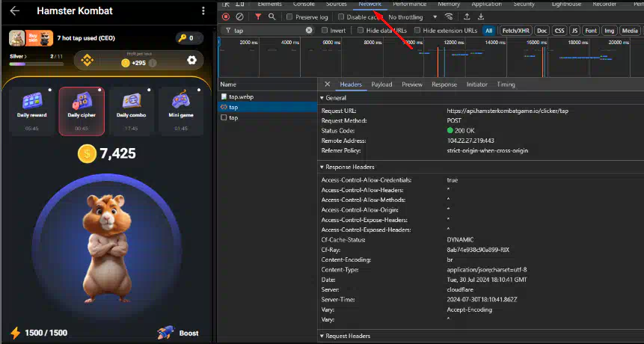Viewport: 644px width, 344px height.
Task: Open the Binance exchange icon
Action: pos(87,61)
